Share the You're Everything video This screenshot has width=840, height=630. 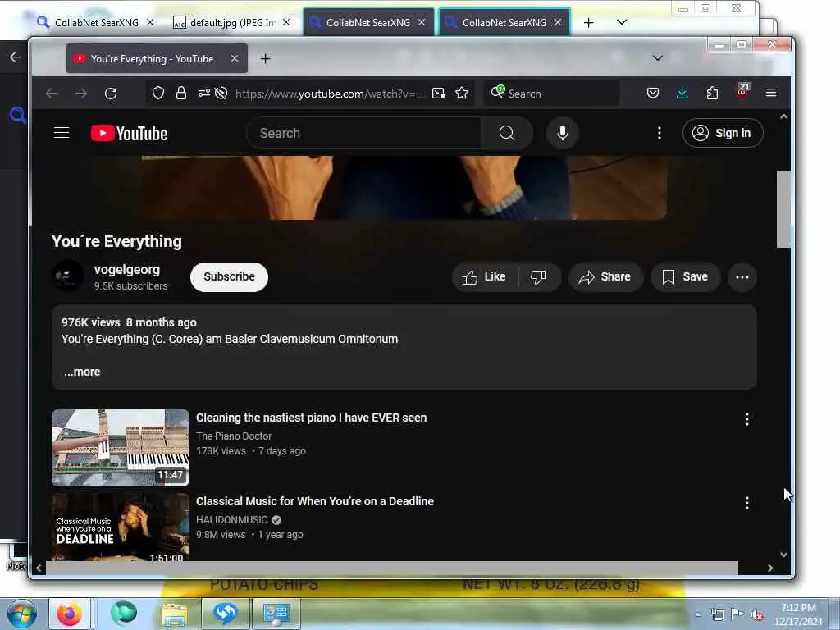point(605,277)
